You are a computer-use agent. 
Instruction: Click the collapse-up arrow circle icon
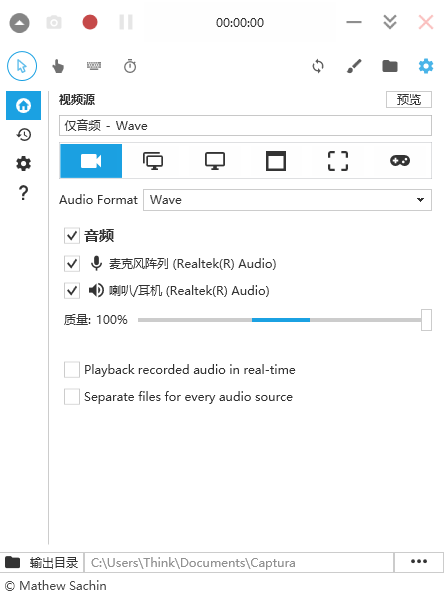(19, 23)
